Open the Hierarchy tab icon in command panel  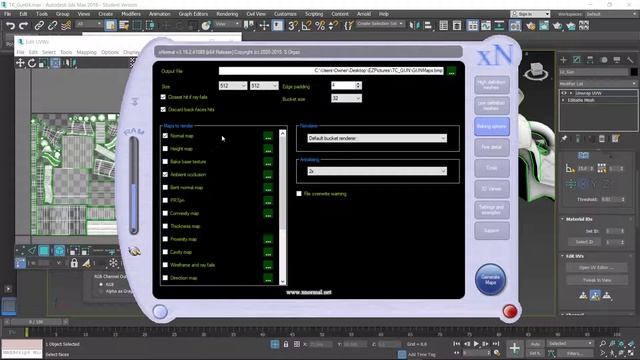pyautogui.click(x=590, y=60)
